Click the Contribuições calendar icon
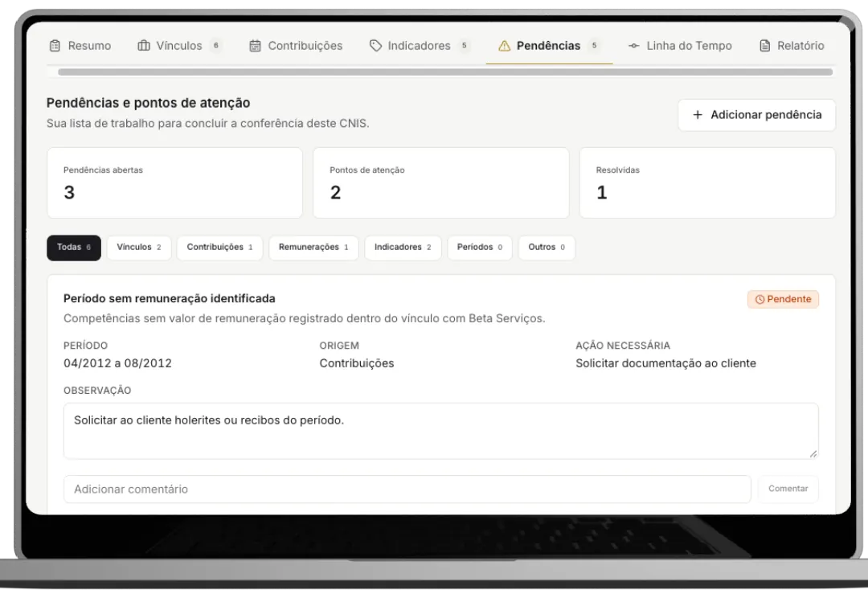Viewport: 868px width, 598px height. [x=255, y=45]
